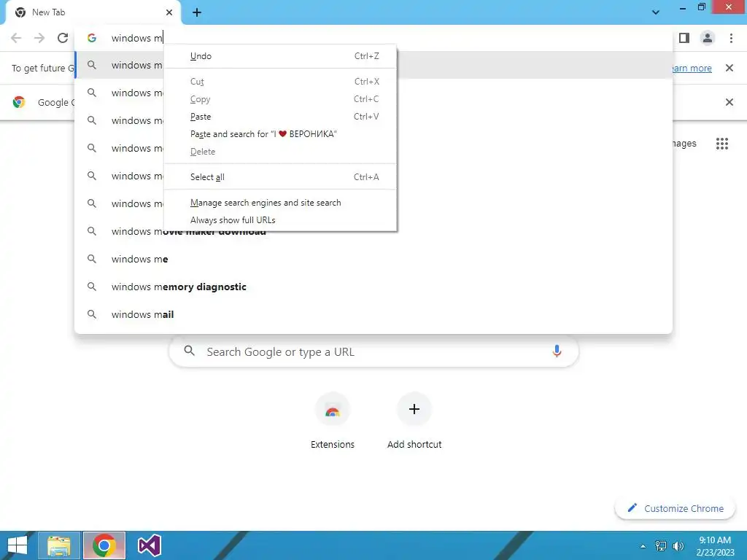Open the tab search chevron
The height and width of the screenshot is (560, 747).
coord(656,12)
